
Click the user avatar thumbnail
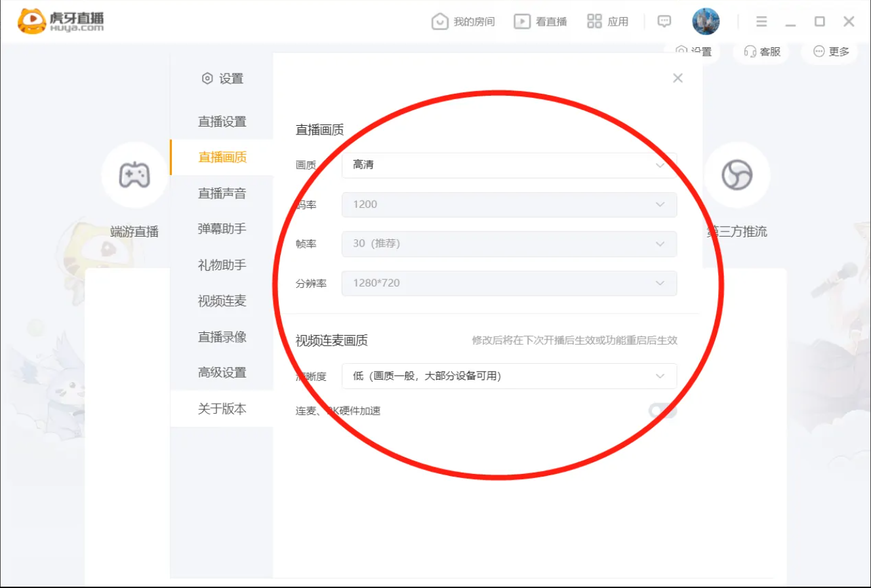704,20
